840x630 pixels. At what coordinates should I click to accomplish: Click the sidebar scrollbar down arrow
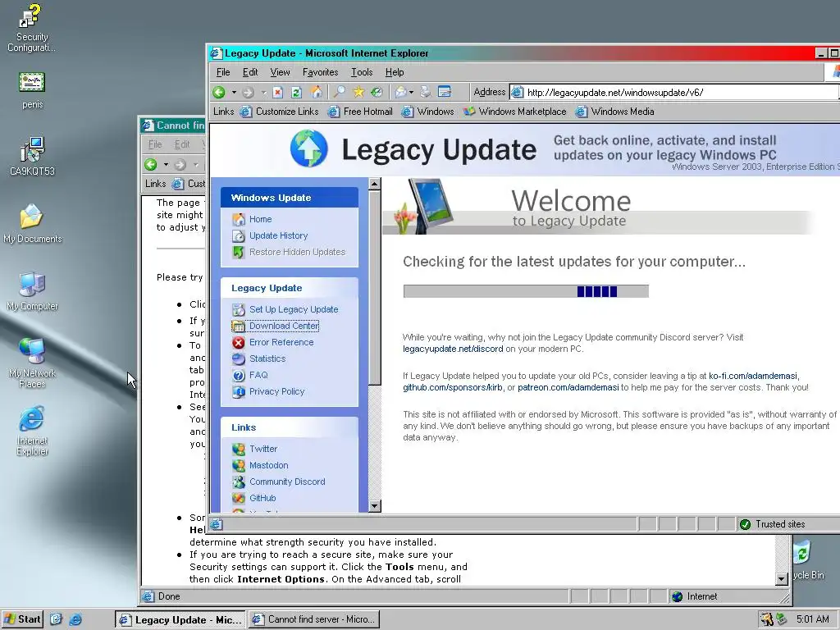pyautogui.click(x=374, y=505)
